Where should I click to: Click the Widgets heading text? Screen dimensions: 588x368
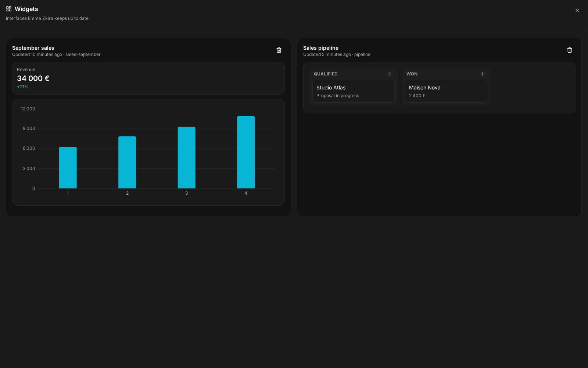(26, 9)
